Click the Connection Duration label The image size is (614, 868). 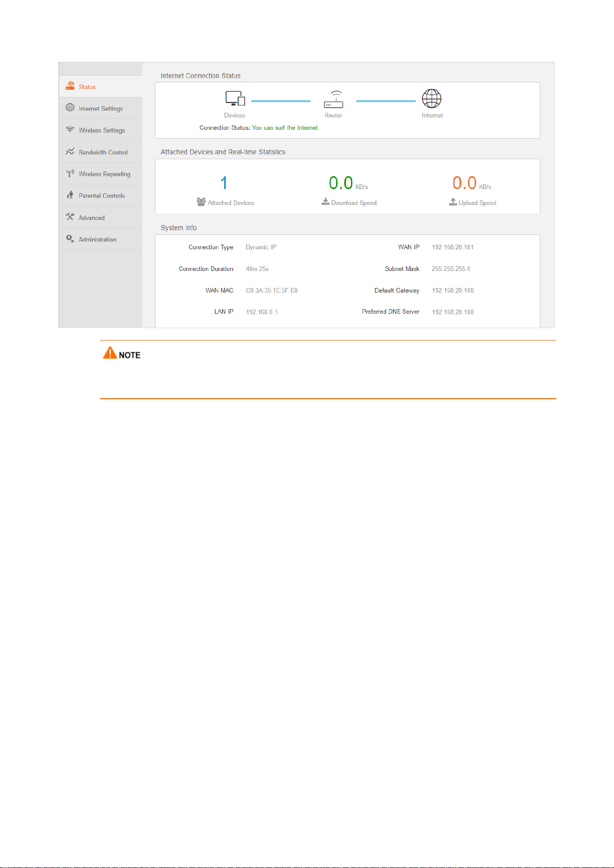pyautogui.click(x=206, y=269)
